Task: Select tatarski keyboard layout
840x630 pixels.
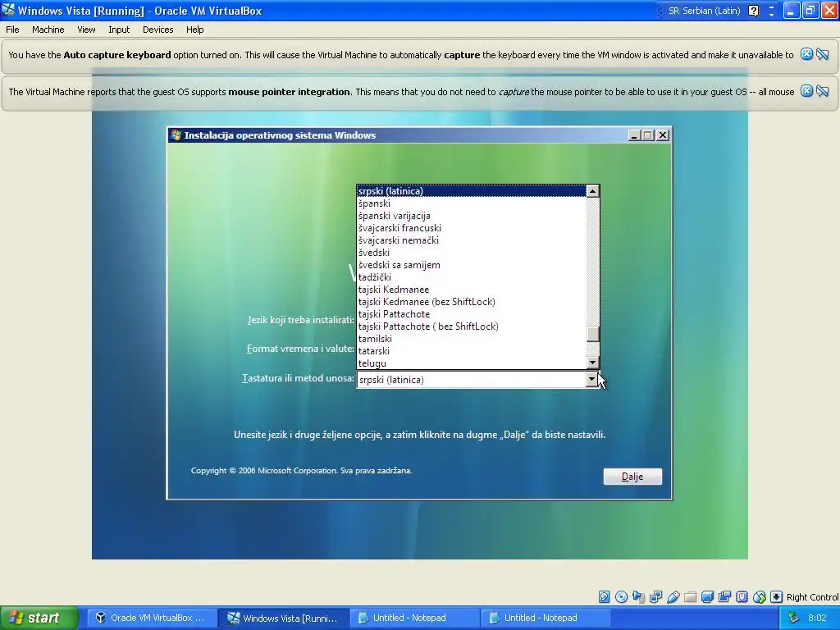Action: click(x=472, y=351)
